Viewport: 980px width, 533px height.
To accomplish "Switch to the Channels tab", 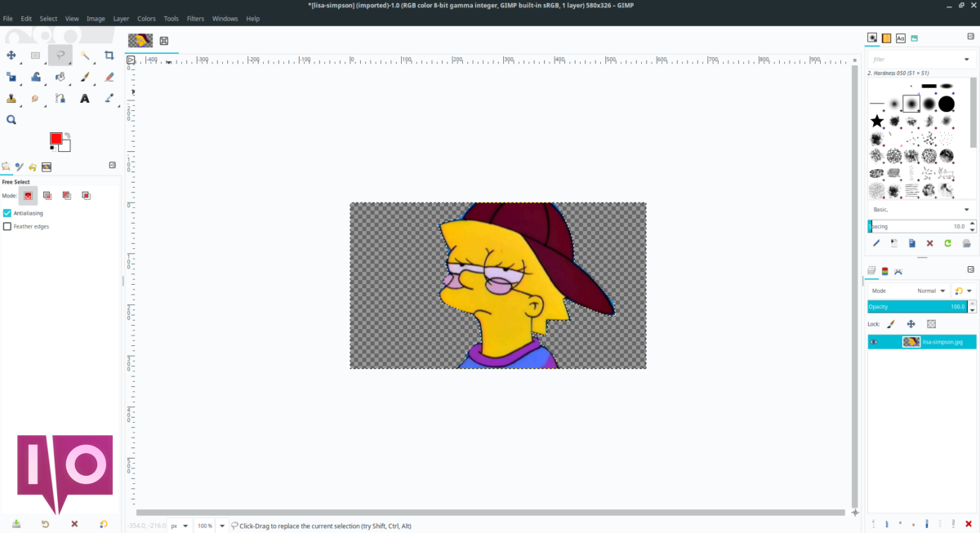I will (x=884, y=271).
